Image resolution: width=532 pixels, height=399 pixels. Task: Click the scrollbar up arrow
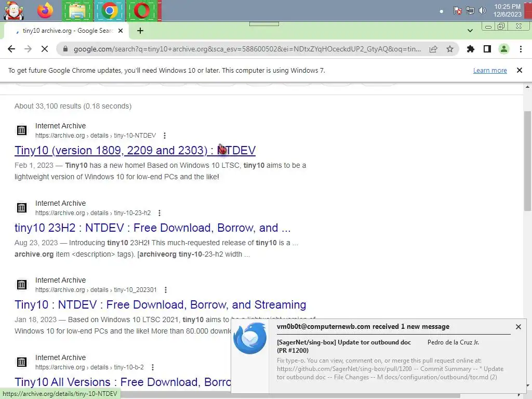pyautogui.click(x=527, y=87)
